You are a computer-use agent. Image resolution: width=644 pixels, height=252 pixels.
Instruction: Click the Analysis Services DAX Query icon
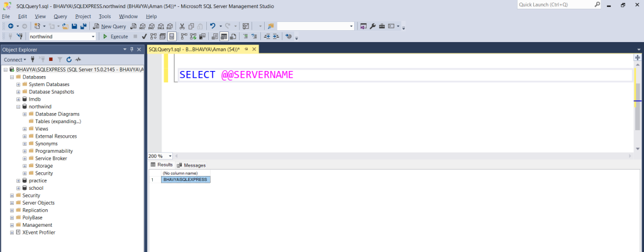[170, 26]
